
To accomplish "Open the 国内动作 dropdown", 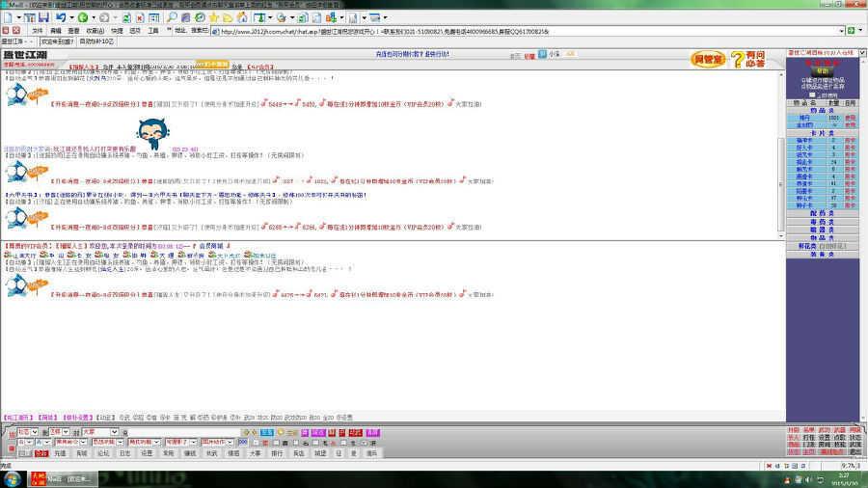I will (217, 442).
